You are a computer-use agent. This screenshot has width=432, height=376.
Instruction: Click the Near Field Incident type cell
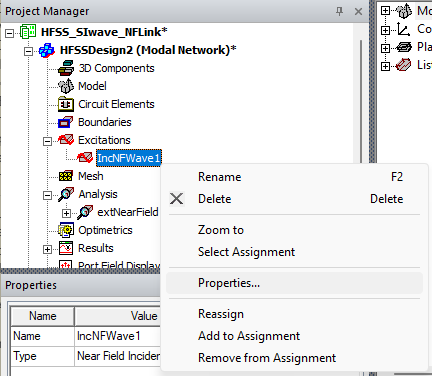point(118,356)
